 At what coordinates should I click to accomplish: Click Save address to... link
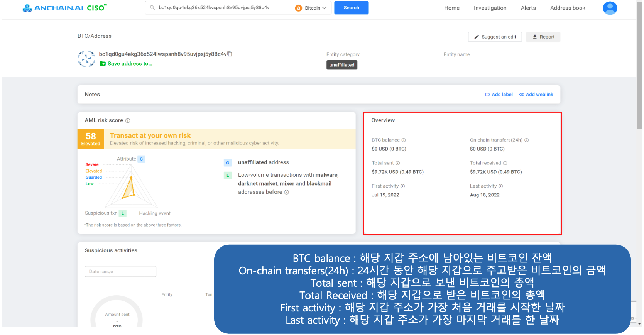pos(126,64)
